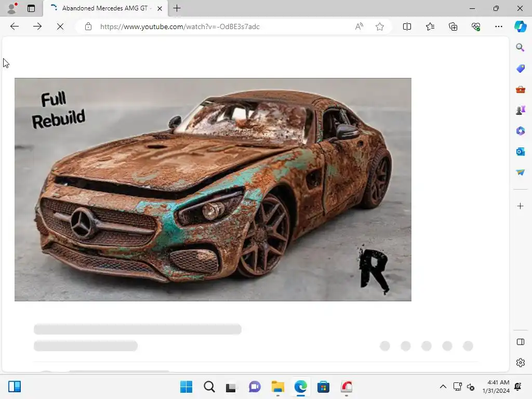Image resolution: width=532 pixels, height=399 pixels.
Task: Stop loading the page
Action: pos(60,26)
